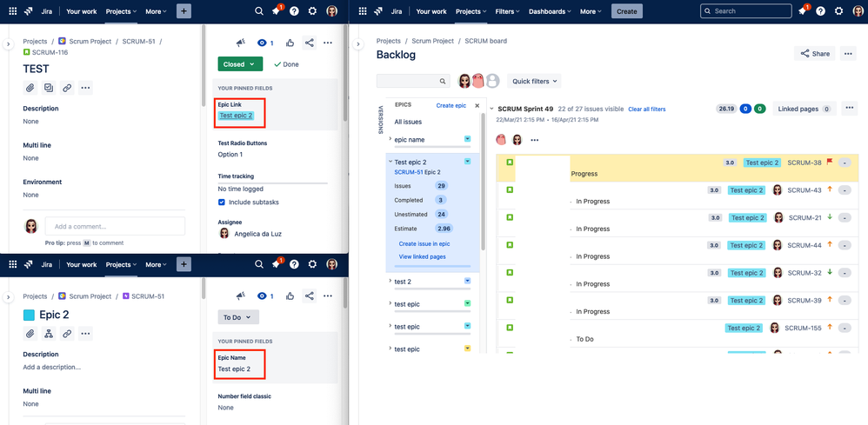Collapse the SCRUM Sprint 49 section

click(x=492, y=110)
